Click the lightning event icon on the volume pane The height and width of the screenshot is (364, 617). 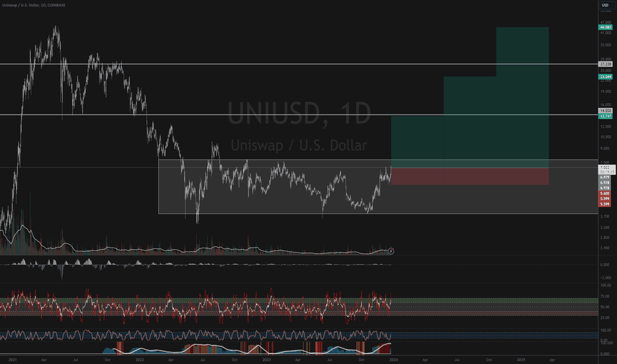391,251
